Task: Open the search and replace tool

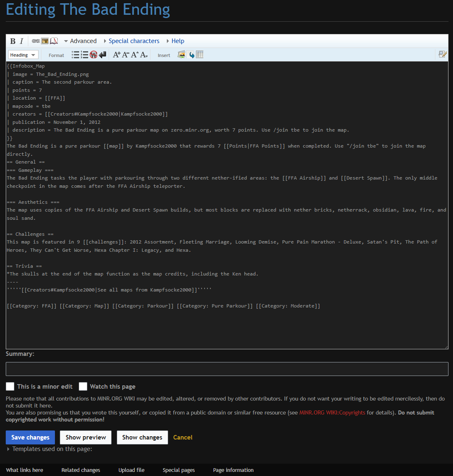Action: pyautogui.click(x=442, y=55)
